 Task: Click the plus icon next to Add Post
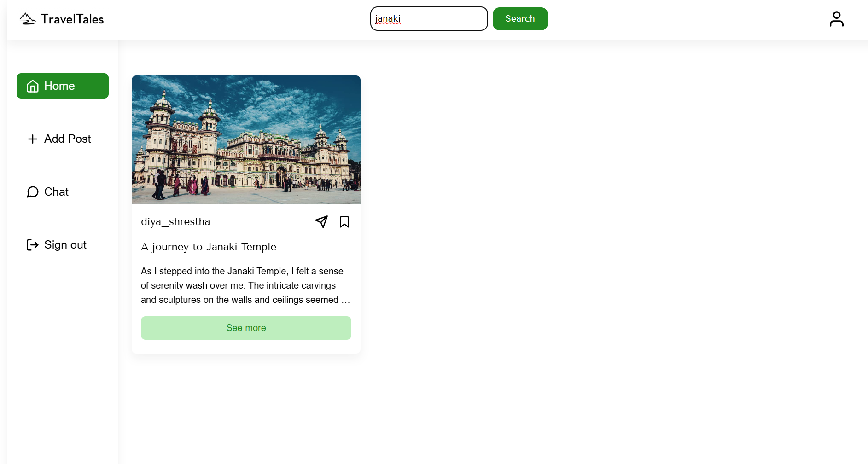point(32,139)
